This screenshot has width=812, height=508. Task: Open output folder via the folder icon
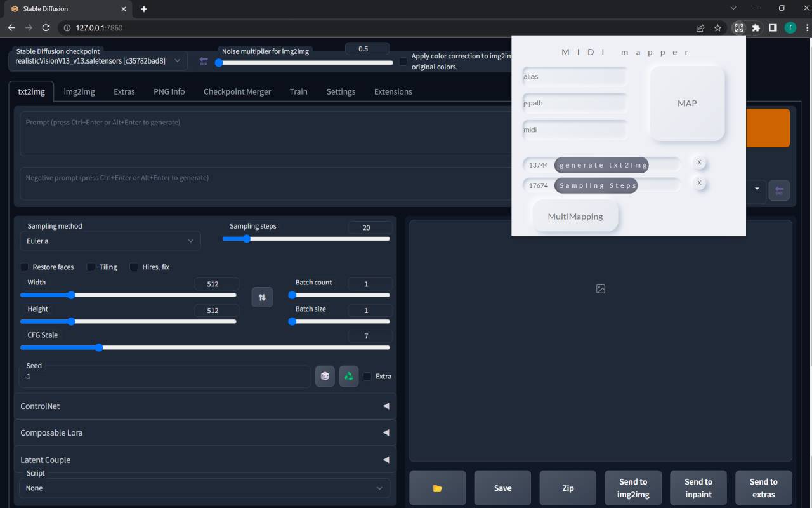pyautogui.click(x=437, y=488)
